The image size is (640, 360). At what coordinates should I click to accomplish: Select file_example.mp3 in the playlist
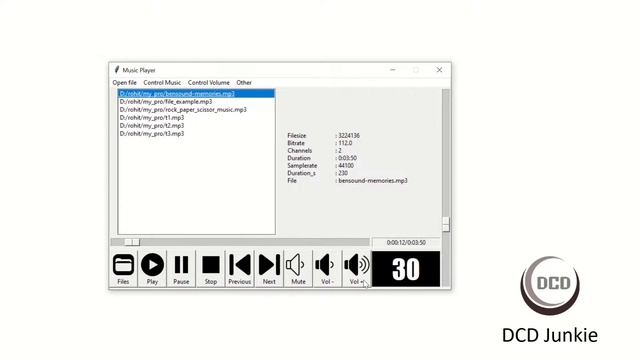pyautogui.click(x=196, y=102)
